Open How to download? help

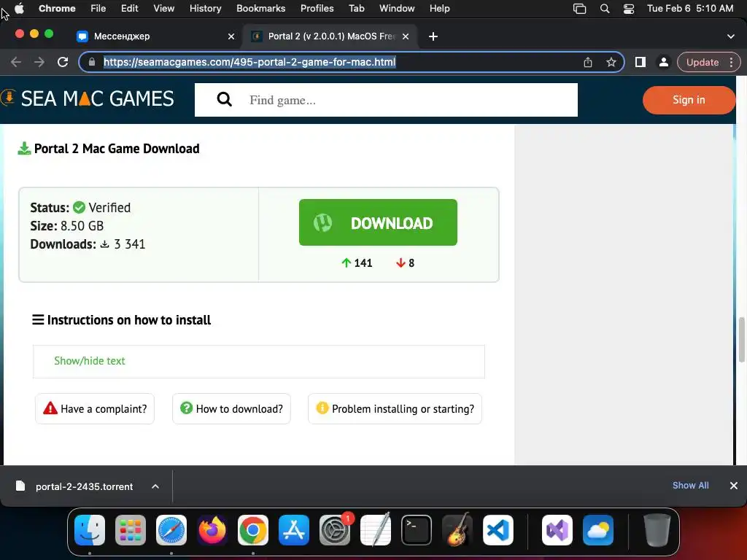click(231, 408)
